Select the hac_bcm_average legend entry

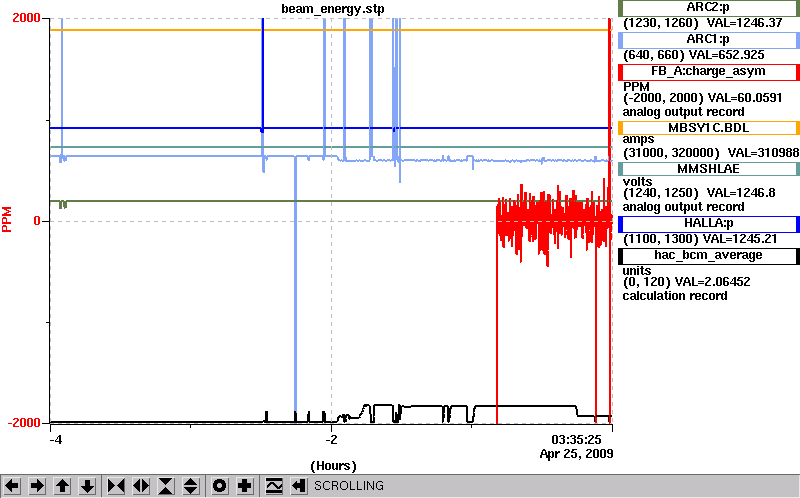(709, 256)
